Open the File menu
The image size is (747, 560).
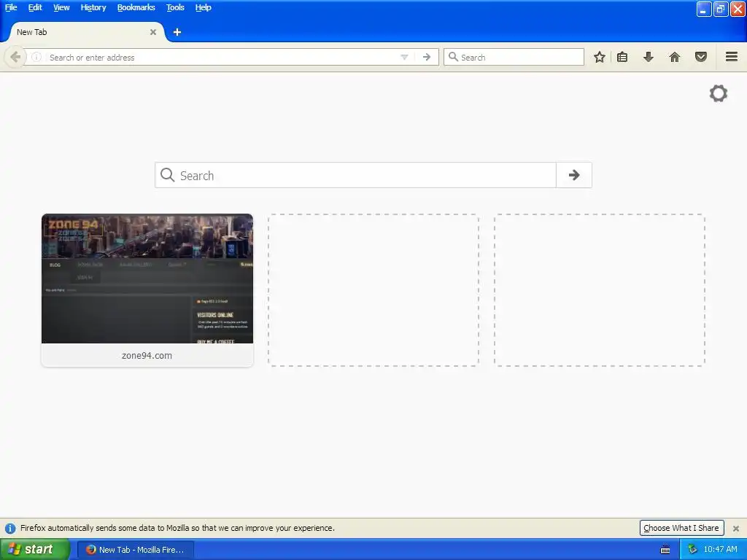pyautogui.click(x=11, y=7)
